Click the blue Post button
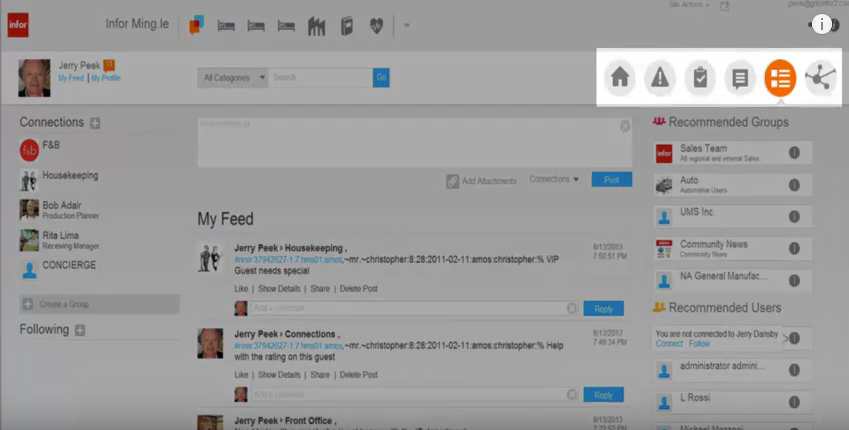This screenshot has height=430, width=849. click(611, 180)
